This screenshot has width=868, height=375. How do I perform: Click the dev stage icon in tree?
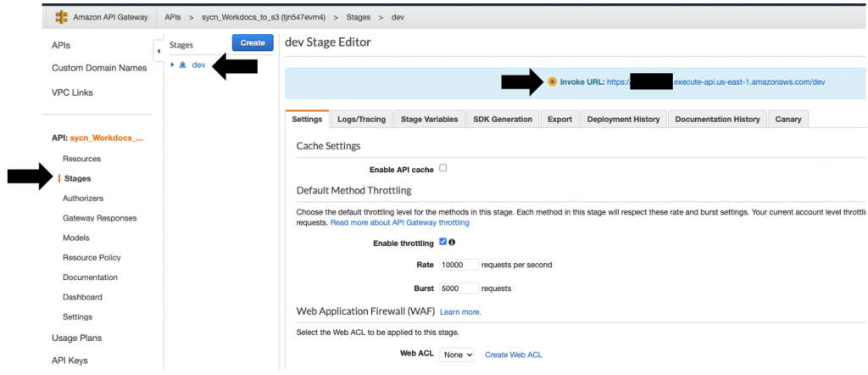(183, 64)
